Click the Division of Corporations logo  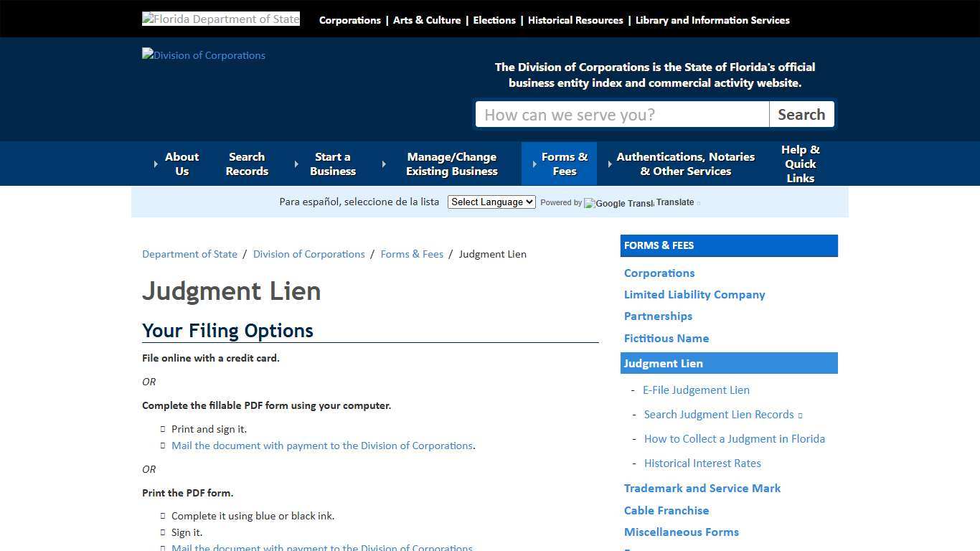point(203,55)
